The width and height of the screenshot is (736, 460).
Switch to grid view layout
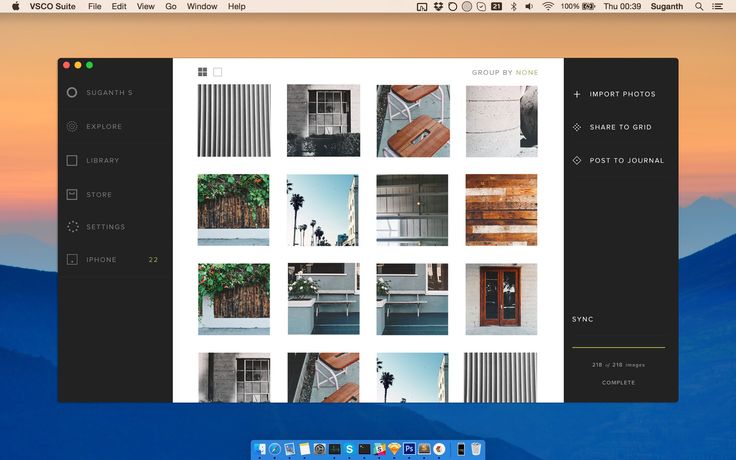(202, 72)
